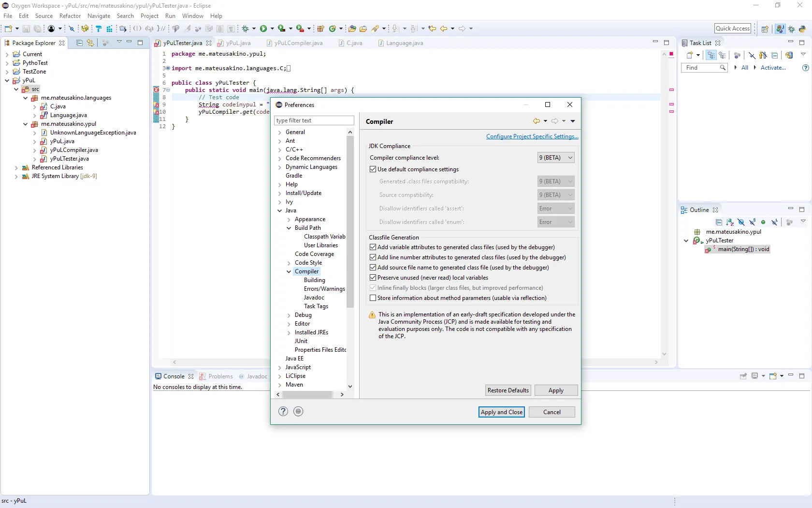
Task: Click the Find field in Task List
Action: click(x=704, y=68)
